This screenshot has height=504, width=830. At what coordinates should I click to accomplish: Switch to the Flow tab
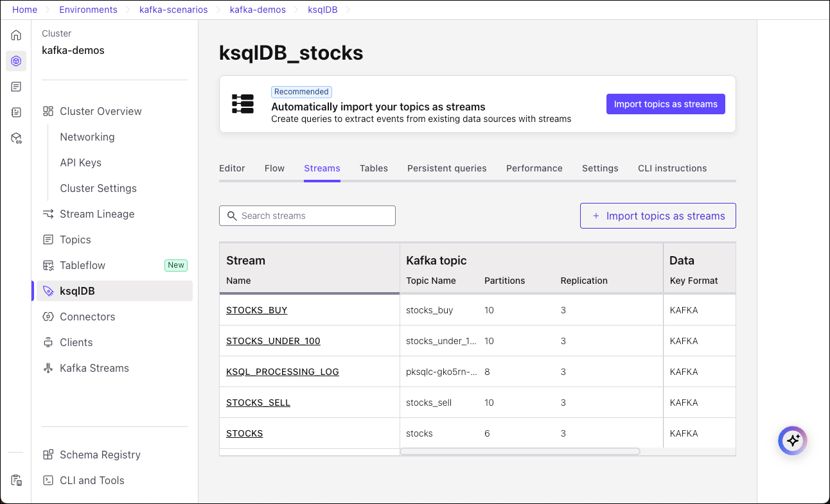pyautogui.click(x=274, y=168)
